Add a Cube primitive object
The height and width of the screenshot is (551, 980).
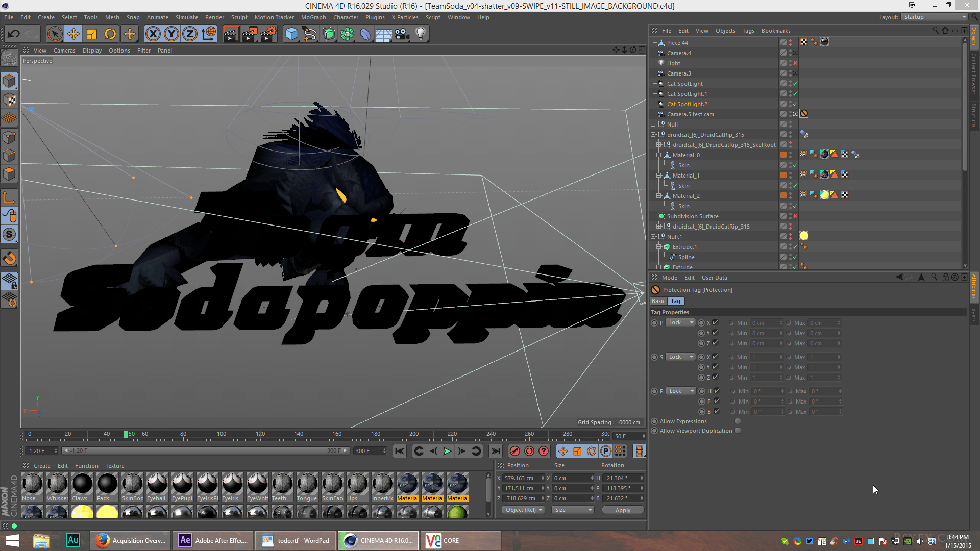pyautogui.click(x=291, y=34)
